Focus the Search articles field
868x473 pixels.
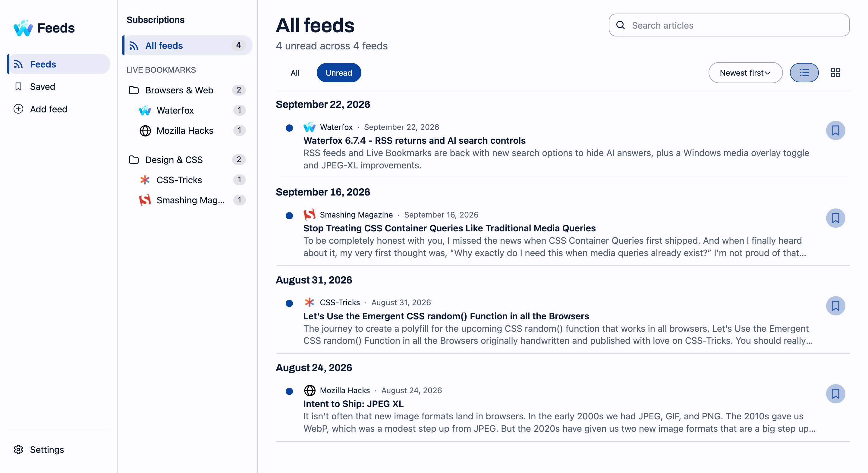(x=729, y=25)
